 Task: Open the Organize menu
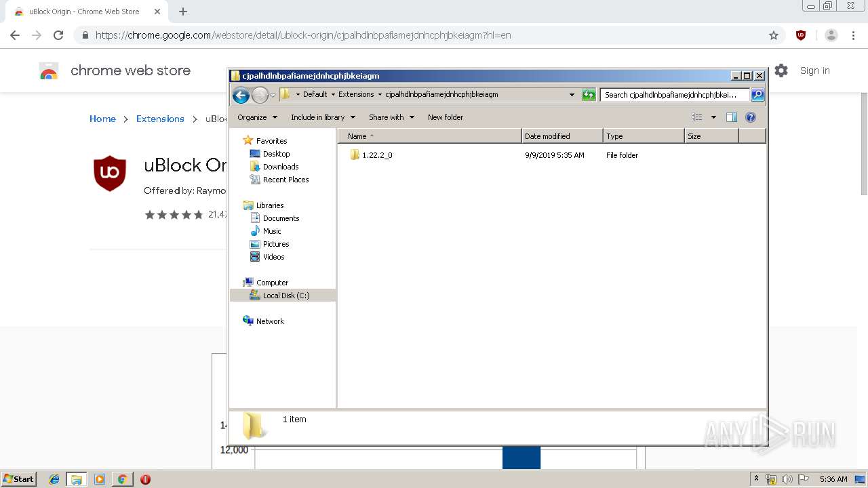(257, 117)
